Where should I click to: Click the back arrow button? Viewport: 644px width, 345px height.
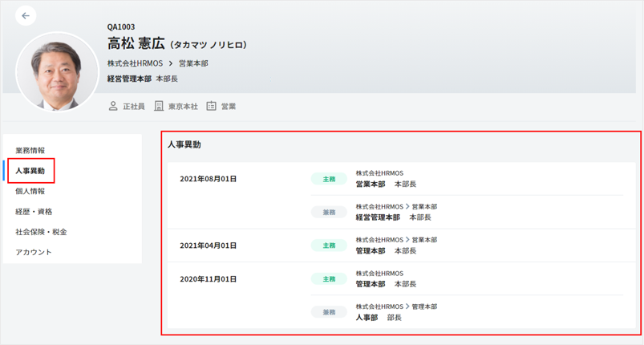(x=26, y=15)
